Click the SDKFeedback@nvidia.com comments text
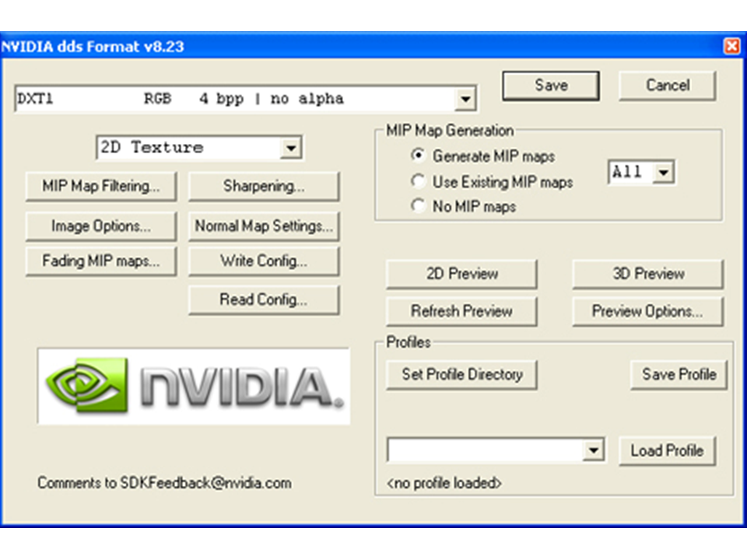 click(x=164, y=483)
